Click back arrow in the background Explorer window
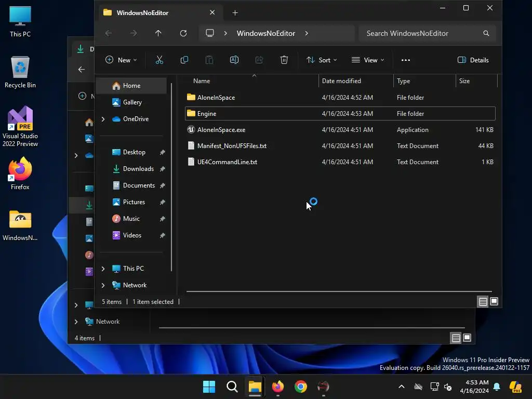The image size is (532, 399). point(82,69)
